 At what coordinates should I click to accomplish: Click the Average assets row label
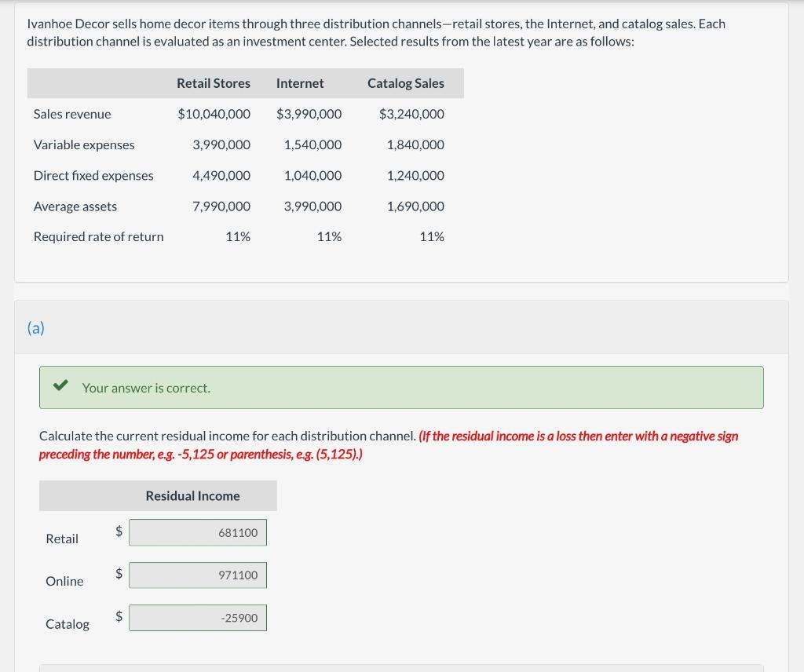(75, 206)
